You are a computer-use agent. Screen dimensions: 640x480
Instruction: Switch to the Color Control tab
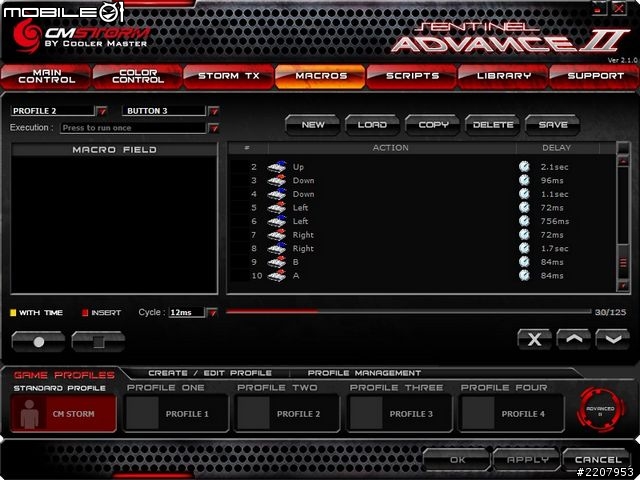tap(138, 76)
